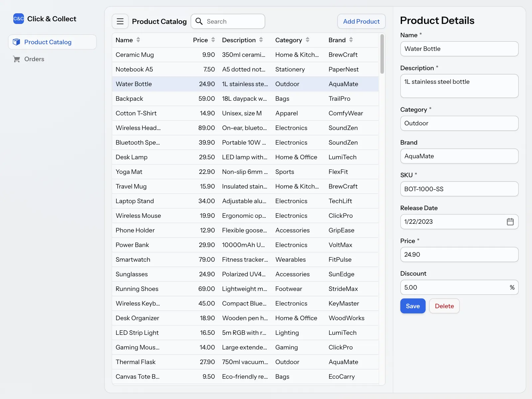Focus the catalog Search field

[x=228, y=21]
